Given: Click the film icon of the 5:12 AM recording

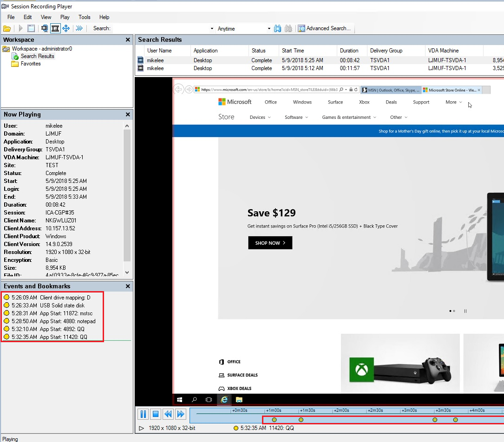Looking at the screenshot, I should pos(140,68).
